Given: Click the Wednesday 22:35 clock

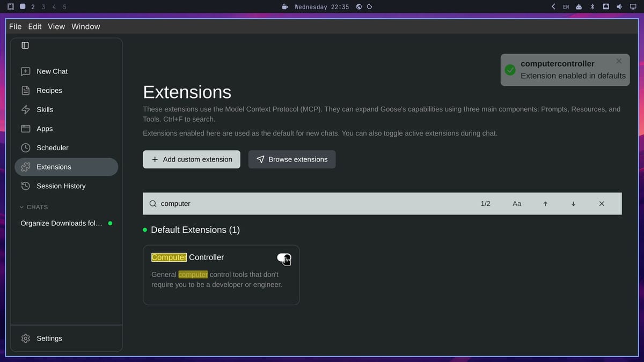Looking at the screenshot, I should [321, 7].
